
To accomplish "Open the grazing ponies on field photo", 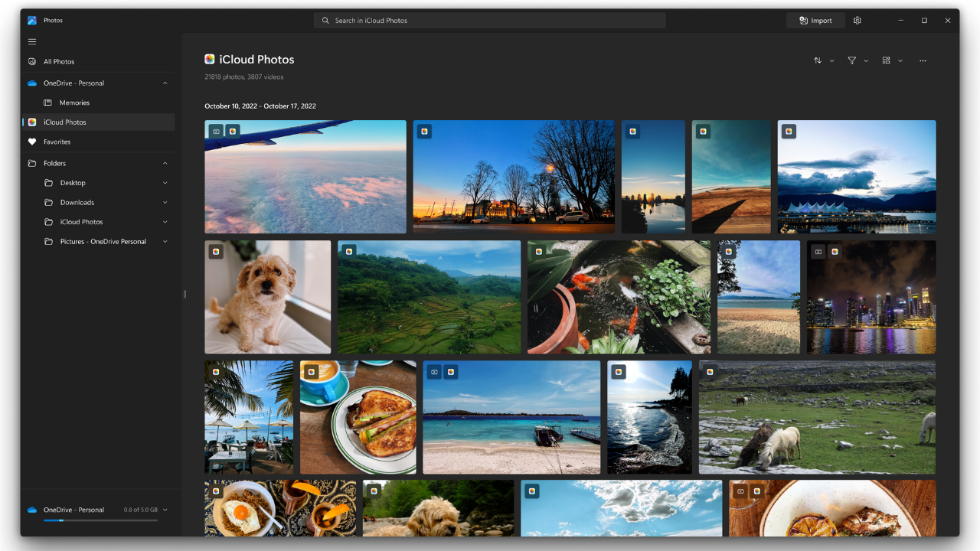I will pyautogui.click(x=818, y=418).
